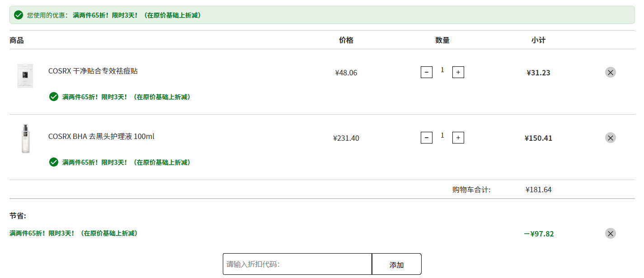The width and height of the screenshot is (644, 278).
Task: Click green check icon under 祛痘贴 item
Action: click(54, 97)
